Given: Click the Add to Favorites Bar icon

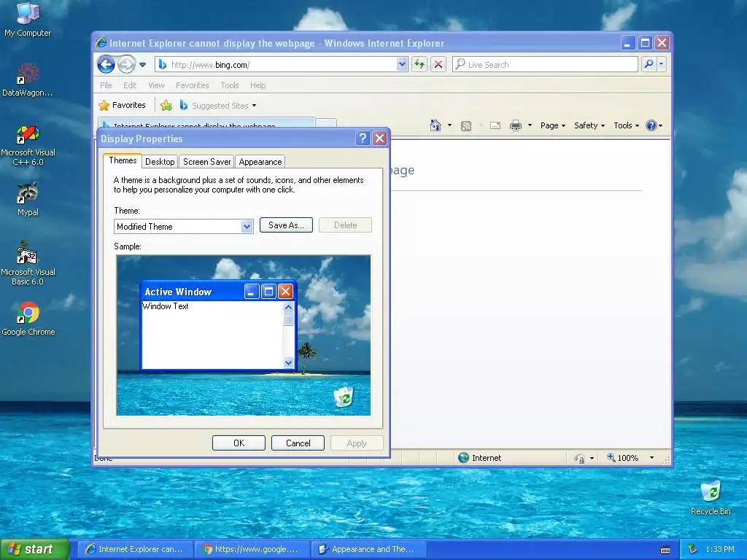Looking at the screenshot, I should pos(166,105).
